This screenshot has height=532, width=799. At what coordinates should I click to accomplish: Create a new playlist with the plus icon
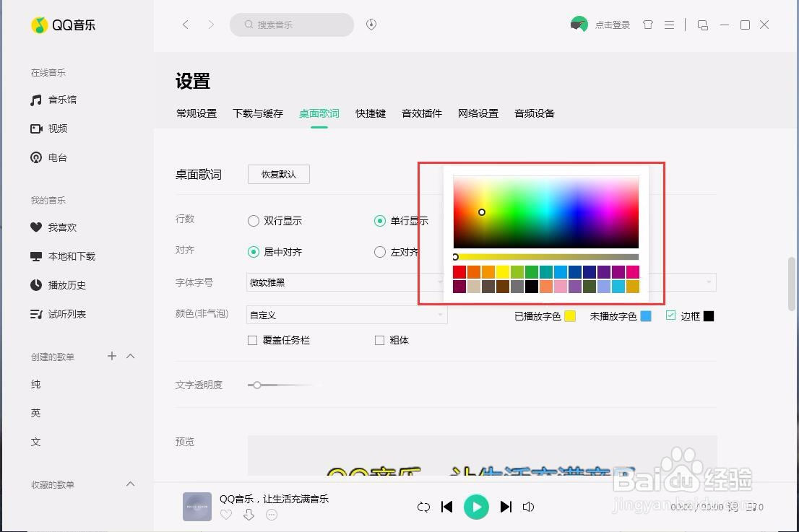pyautogui.click(x=112, y=356)
